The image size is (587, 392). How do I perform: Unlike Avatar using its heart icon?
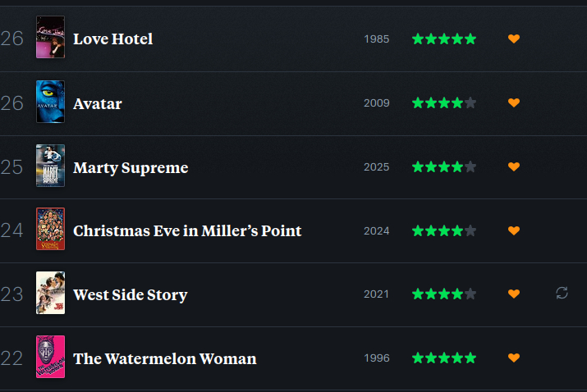pyautogui.click(x=514, y=103)
